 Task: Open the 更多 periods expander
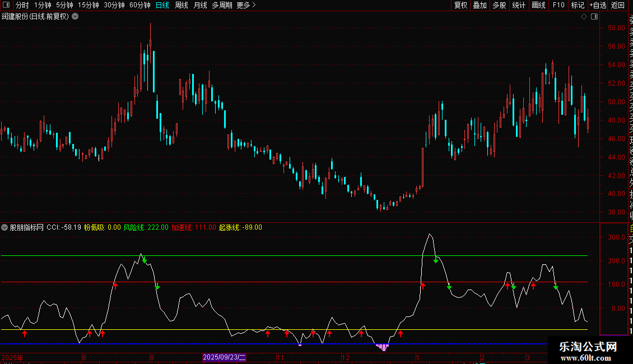[246, 5]
